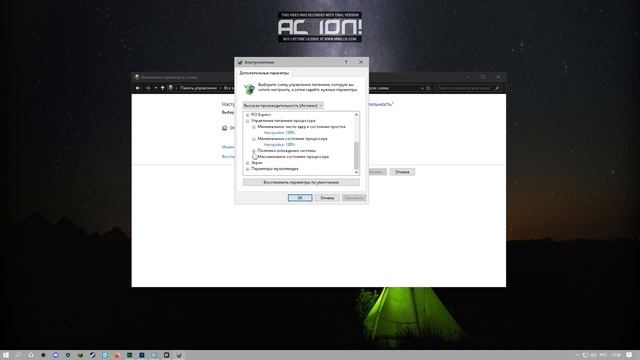
Task: Open Steam from the taskbar
Action: click(93, 355)
